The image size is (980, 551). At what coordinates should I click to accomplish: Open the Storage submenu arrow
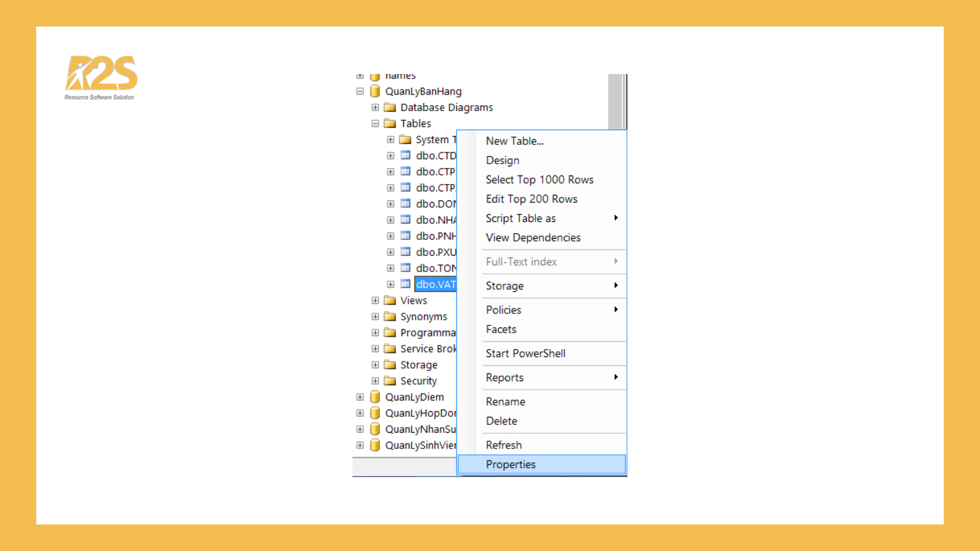coord(616,286)
